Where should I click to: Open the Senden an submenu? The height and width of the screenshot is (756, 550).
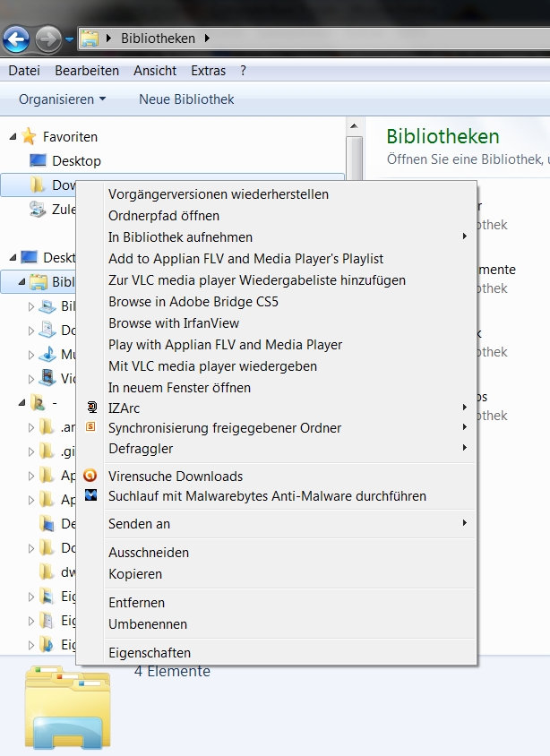(277, 524)
